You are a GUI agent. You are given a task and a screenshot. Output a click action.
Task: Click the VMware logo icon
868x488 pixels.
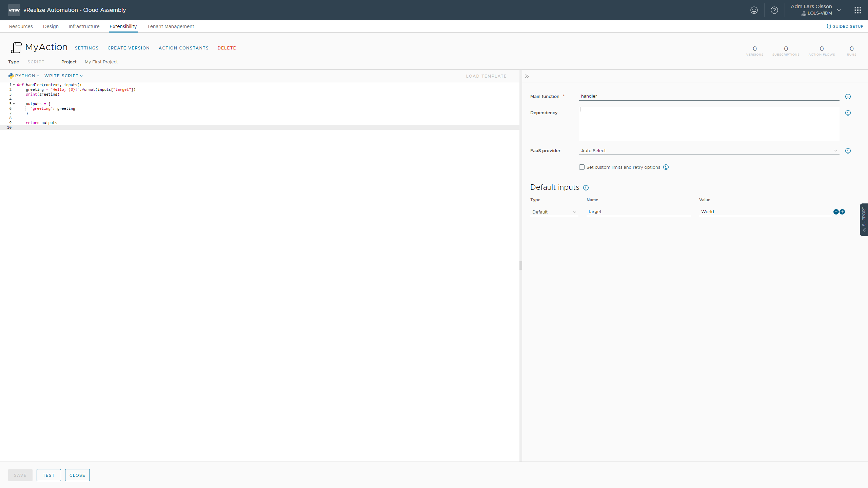(x=14, y=10)
